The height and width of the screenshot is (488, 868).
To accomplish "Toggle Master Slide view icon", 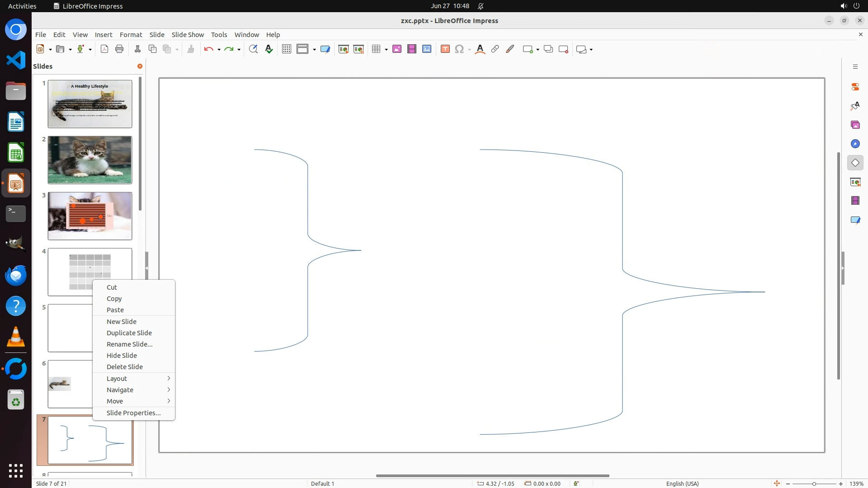I will pyautogui.click(x=325, y=49).
